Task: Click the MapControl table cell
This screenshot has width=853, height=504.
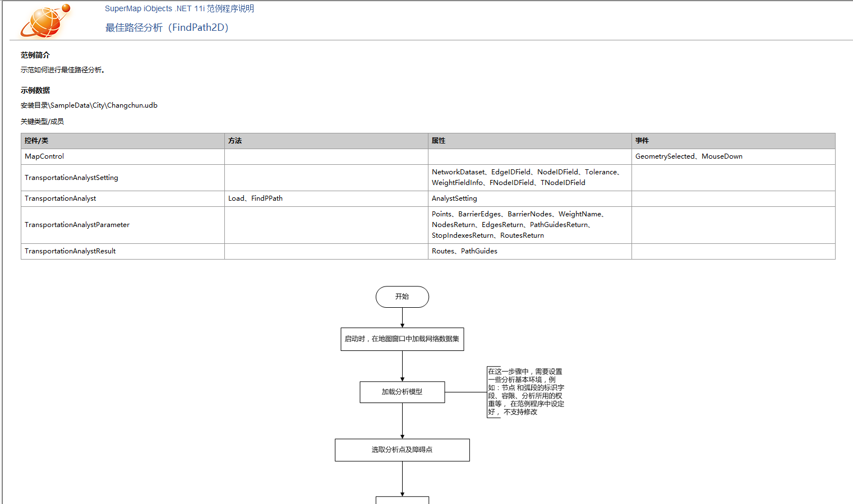Action: pos(123,156)
